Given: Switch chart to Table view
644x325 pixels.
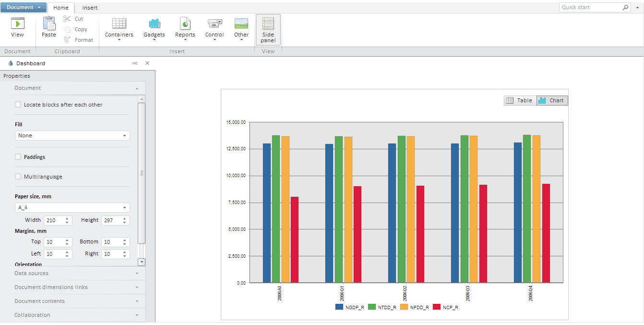Looking at the screenshot, I should 520,100.
